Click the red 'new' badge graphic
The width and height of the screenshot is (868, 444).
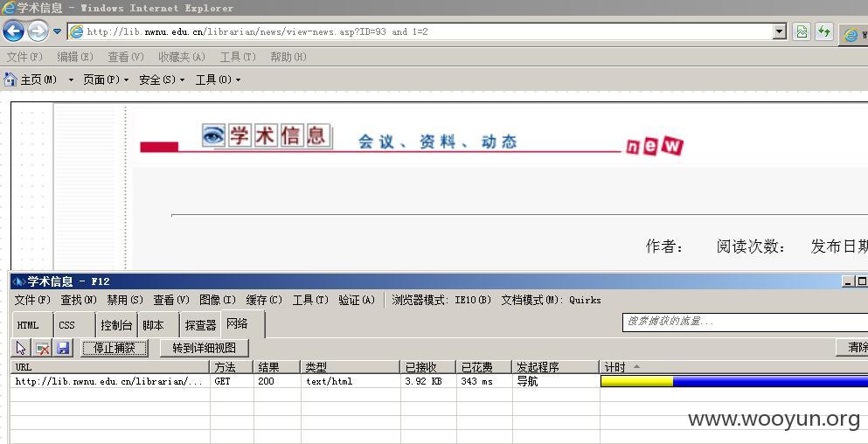655,146
